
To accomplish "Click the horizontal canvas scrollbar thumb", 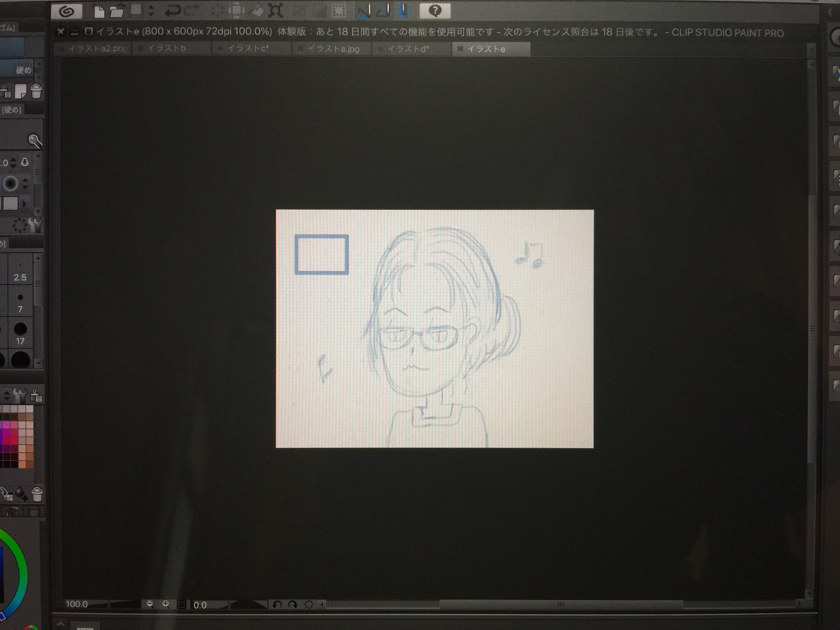I will pyautogui.click(x=561, y=604).
